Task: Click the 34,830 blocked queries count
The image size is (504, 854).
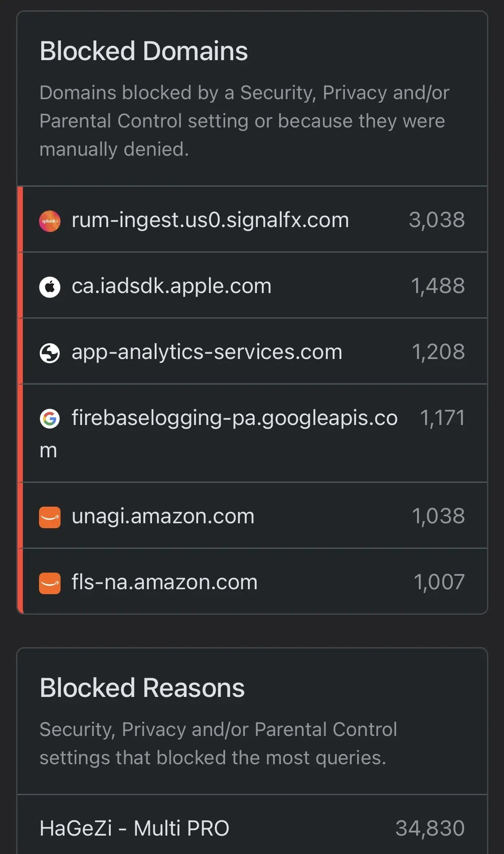Action: pos(430,828)
